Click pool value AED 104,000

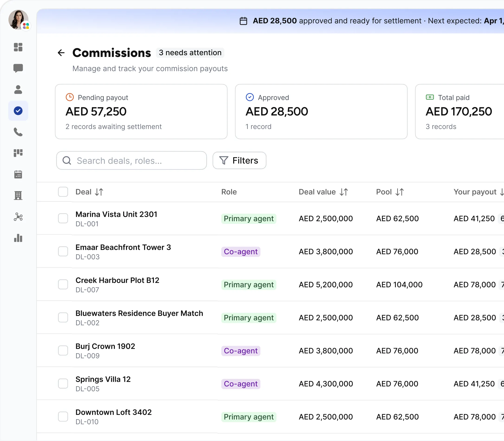399,284
